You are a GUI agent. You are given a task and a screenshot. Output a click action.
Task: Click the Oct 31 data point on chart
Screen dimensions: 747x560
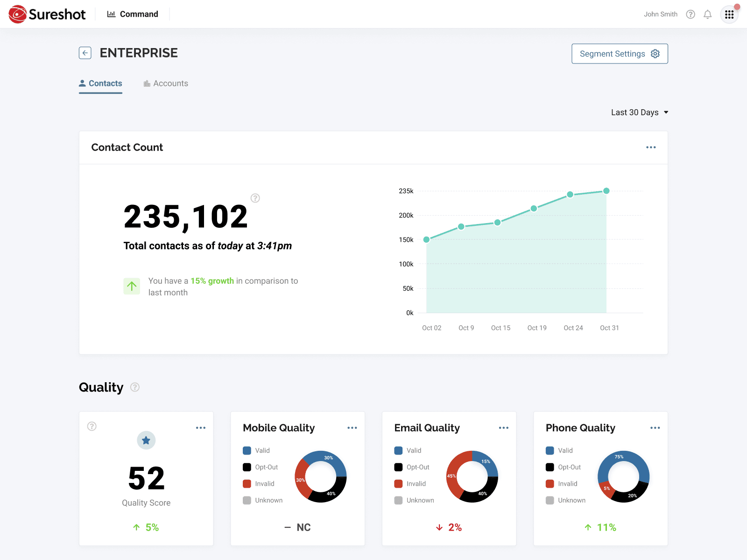click(606, 191)
